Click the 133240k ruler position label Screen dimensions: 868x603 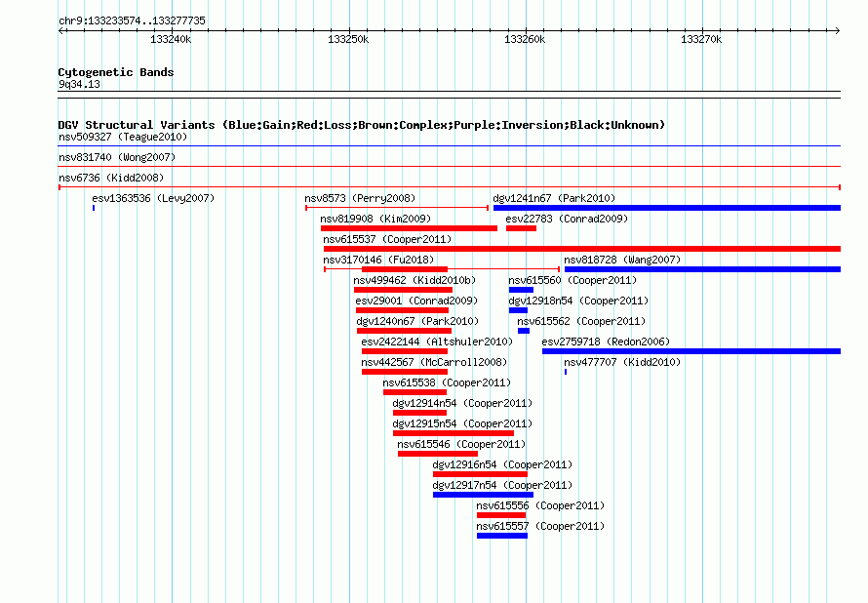coord(171,39)
